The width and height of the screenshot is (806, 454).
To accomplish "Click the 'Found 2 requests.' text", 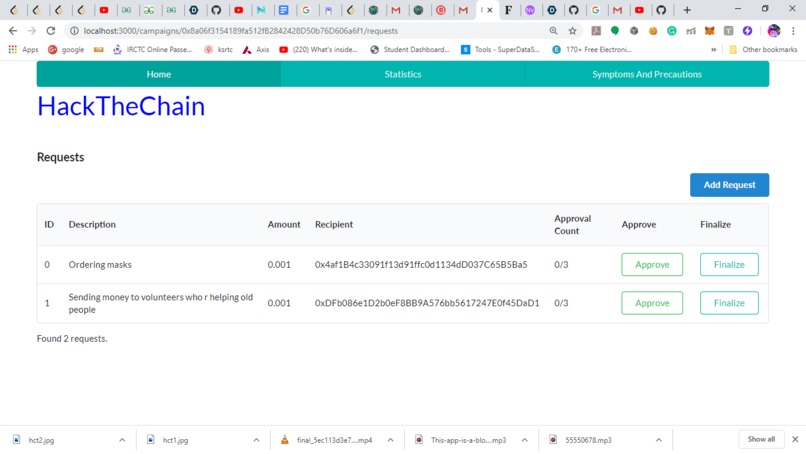I will coord(72,338).
